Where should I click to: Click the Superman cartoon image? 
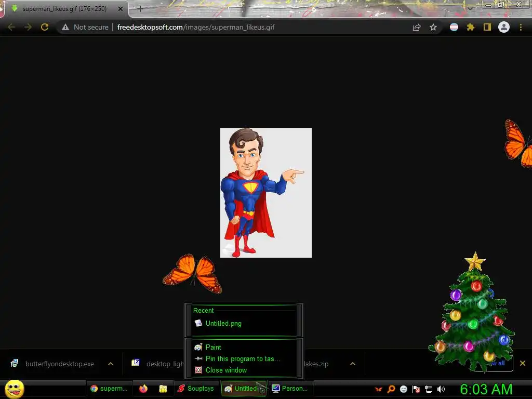265,192
